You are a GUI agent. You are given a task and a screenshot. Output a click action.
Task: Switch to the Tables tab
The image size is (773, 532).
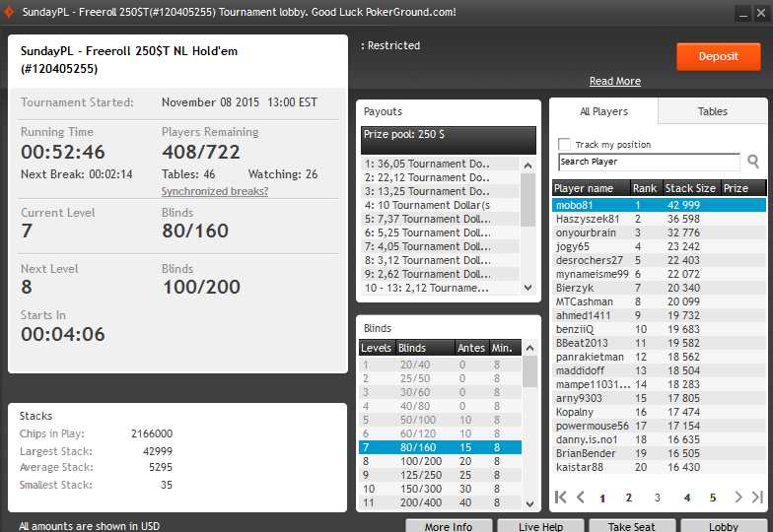click(712, 111)
